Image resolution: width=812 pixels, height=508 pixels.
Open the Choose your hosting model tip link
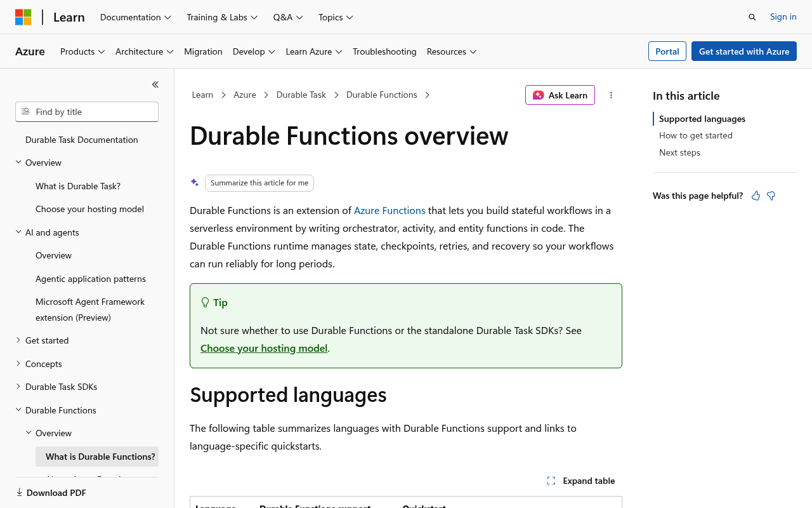(x=264, y=348)
